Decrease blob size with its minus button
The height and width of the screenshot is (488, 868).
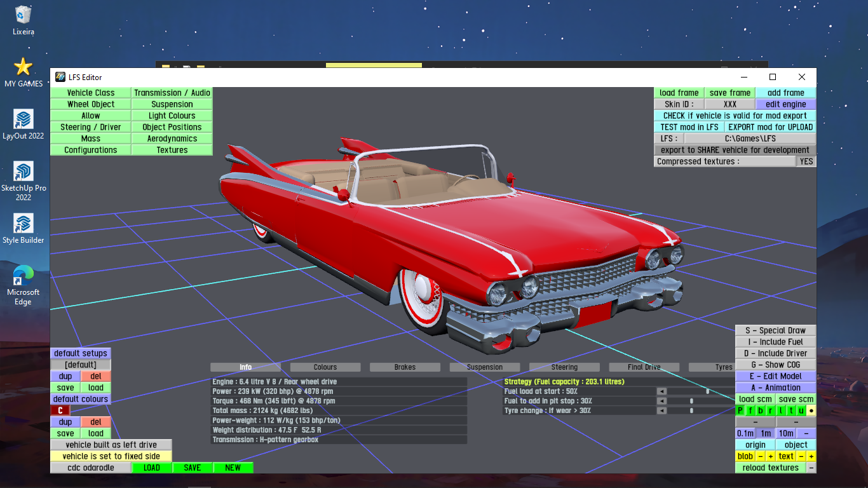pyautogui.click(x=761, y=456)
